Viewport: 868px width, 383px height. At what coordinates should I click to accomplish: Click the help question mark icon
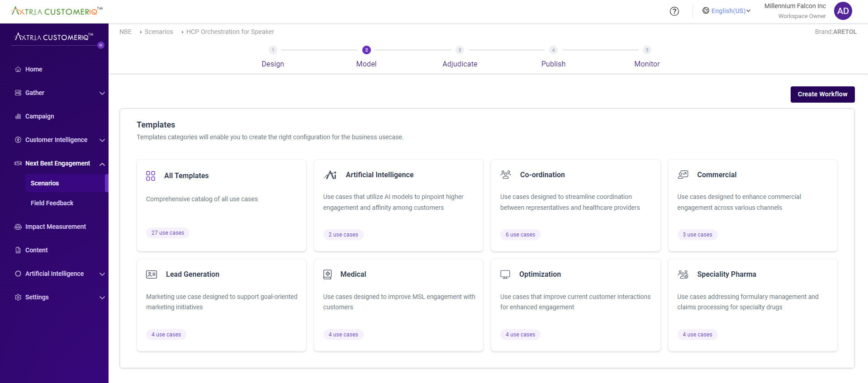coord(674,11)
